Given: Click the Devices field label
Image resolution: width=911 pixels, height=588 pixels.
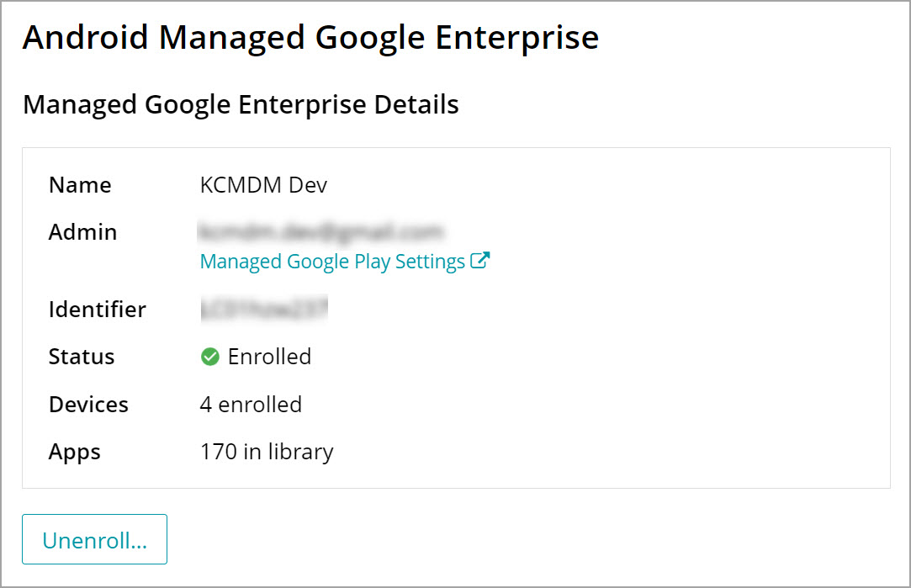Looking at the screenshot, I should (88, 405).
